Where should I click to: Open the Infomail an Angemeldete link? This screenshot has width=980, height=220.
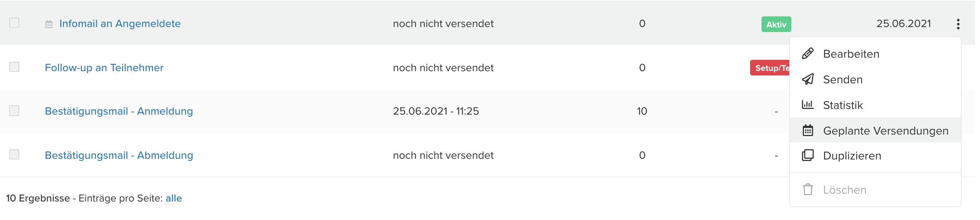(120, 23)
